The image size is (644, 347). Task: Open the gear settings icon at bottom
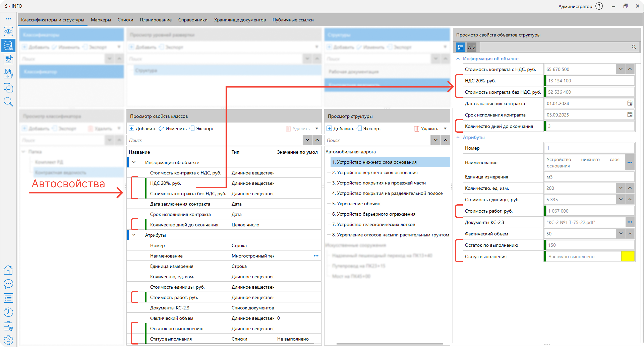(8, 340)
